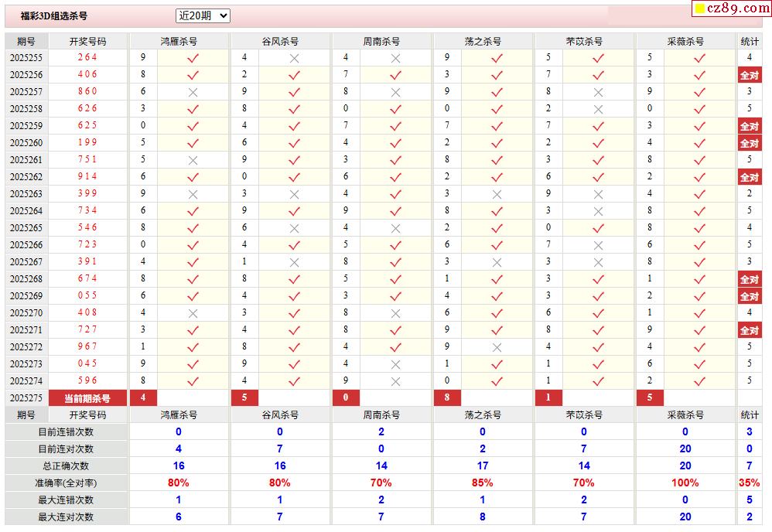772x532 pixels.
Task: Click the 全对 badge in row 2025271
Action: [x=749, y=330]
